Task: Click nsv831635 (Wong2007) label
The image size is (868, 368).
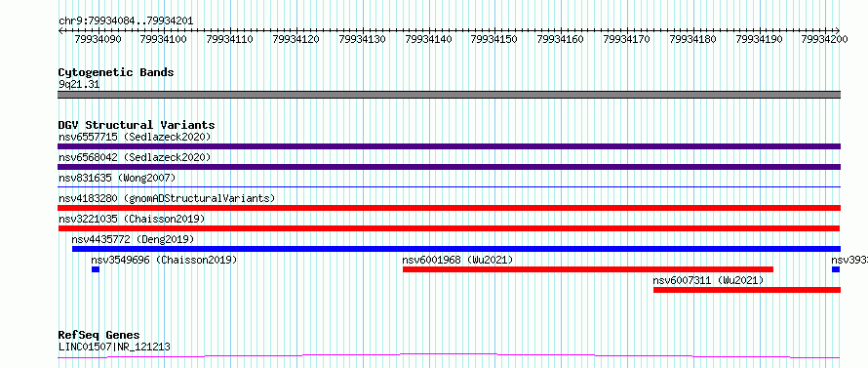Action: coord(117,178)
